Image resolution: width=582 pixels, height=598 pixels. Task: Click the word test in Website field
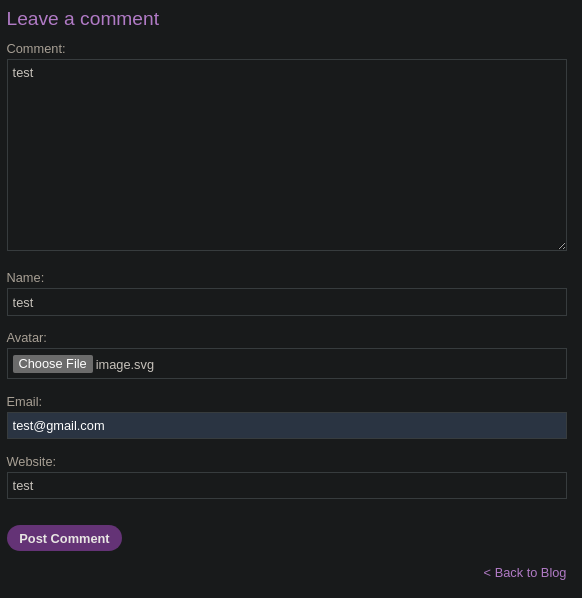click(x=23, y=486)
